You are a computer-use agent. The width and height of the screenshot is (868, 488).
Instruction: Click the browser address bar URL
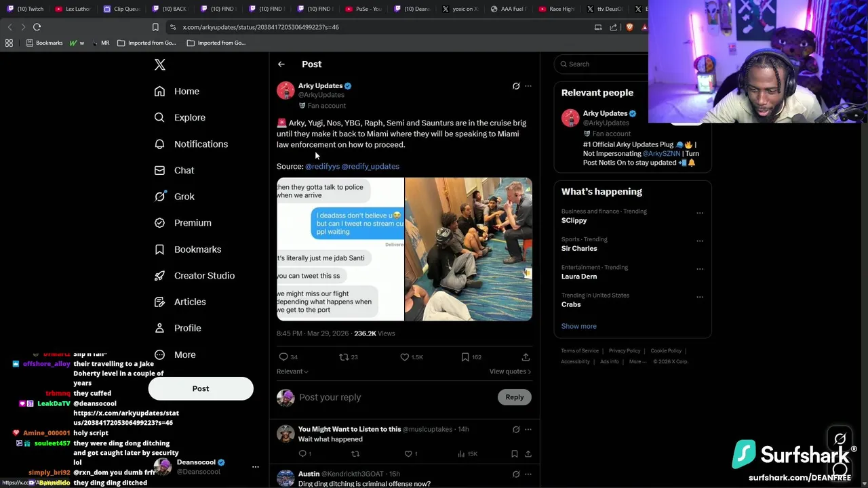pyautogui.click(x=260, y=27)
